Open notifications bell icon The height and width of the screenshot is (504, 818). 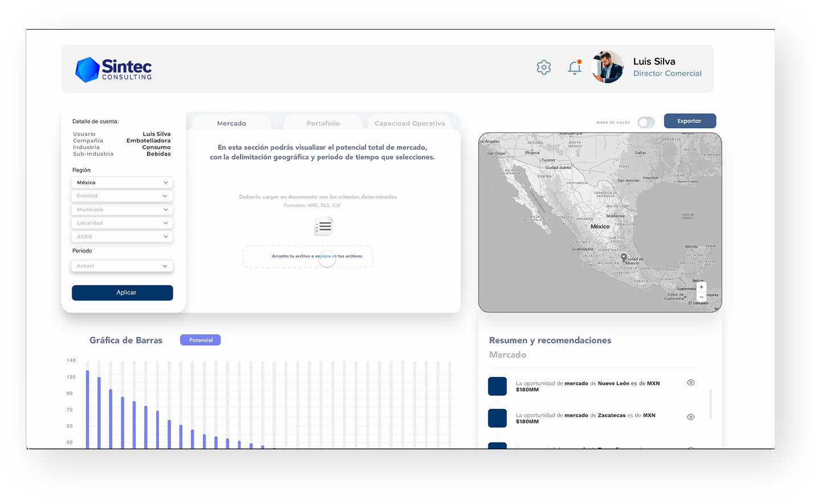coord(575,67)
